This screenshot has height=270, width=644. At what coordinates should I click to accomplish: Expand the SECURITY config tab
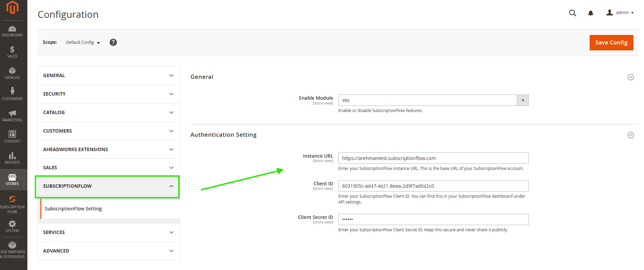109,94
